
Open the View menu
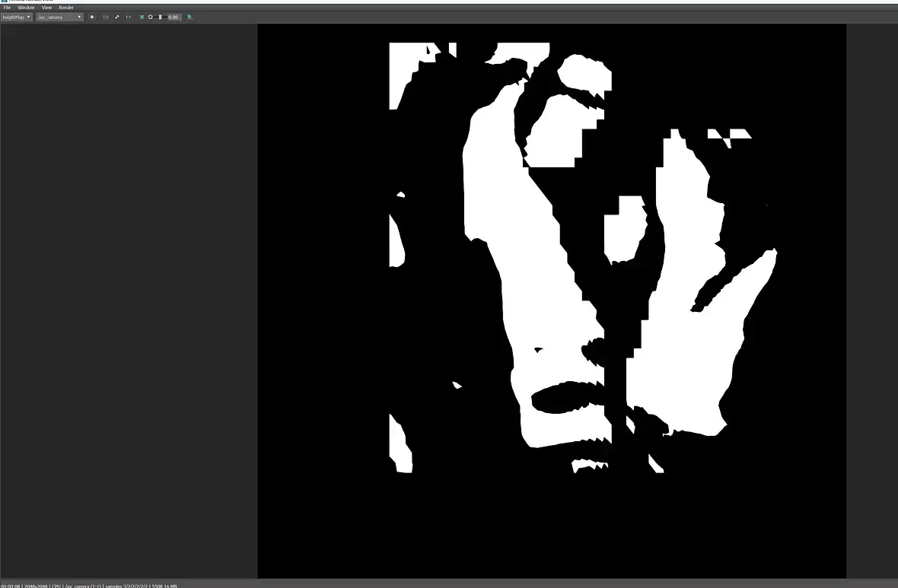pos(47,8)
